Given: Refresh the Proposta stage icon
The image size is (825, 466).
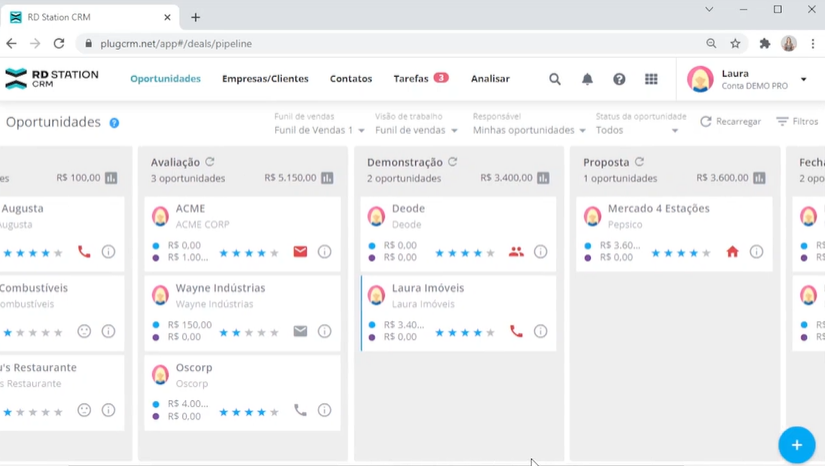Looking at the screenshot, I should (x=639, y=161).
